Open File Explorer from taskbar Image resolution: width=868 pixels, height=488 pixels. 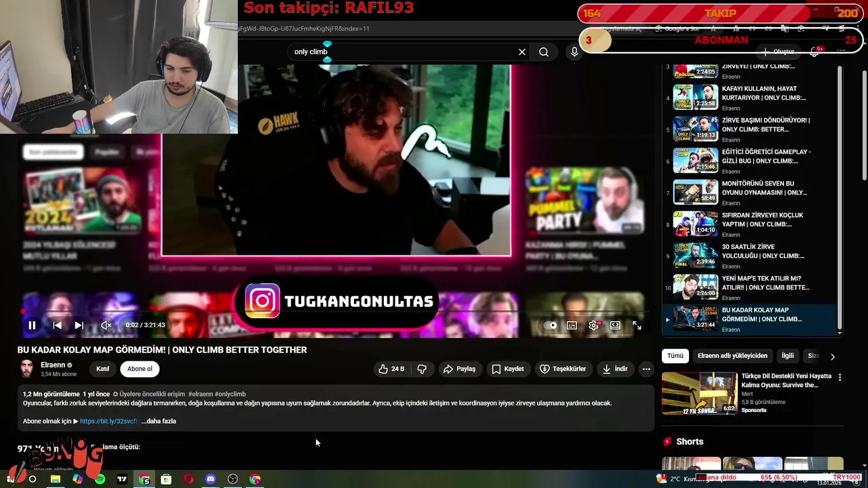point(55,479)
